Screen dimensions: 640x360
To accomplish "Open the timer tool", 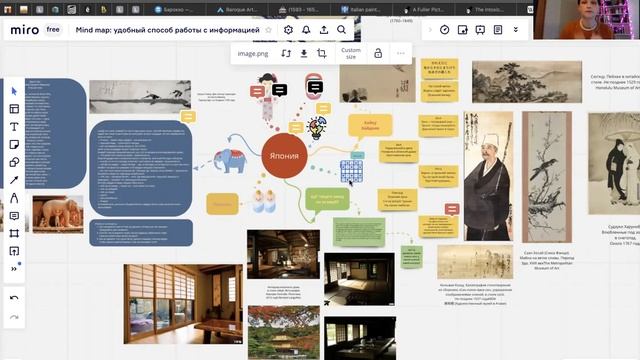I will pos(444,30).
